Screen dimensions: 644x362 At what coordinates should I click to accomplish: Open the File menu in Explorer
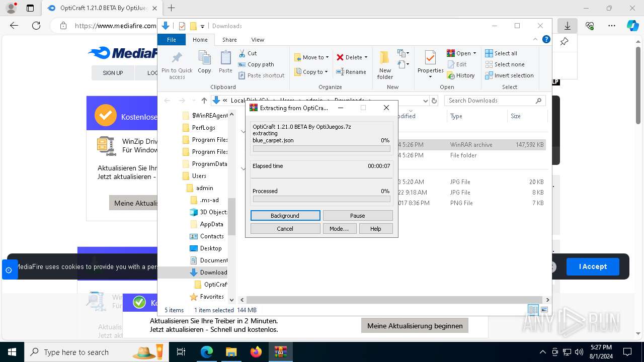coord(172,40)
